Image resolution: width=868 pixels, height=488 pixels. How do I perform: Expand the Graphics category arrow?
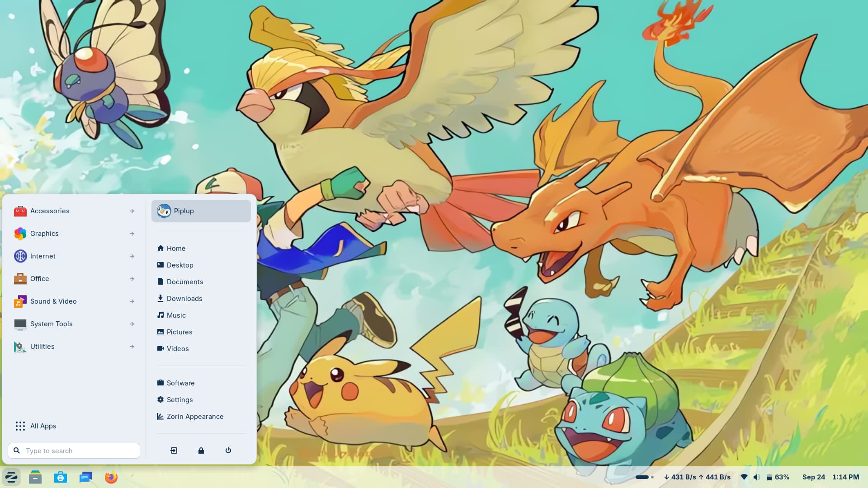click(132, 234)
